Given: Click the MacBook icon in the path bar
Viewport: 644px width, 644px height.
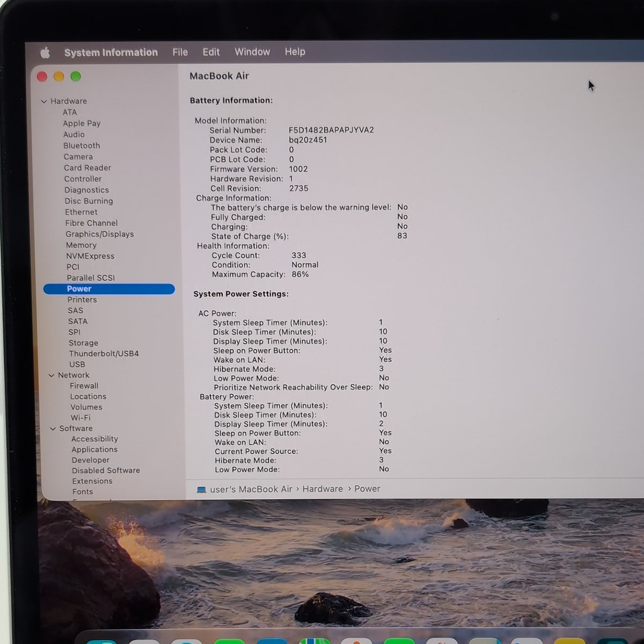Looking at the screenshot, I should tap(201, 489).
